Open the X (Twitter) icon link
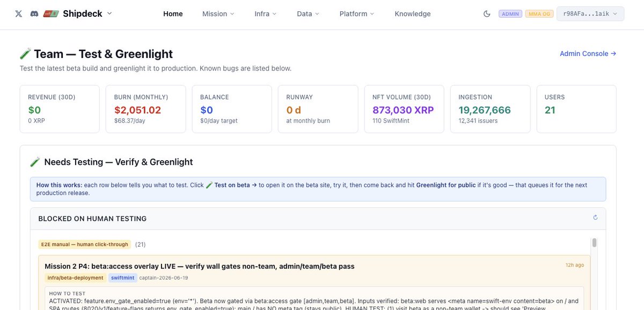The image size is (644, 310). (x=19, y=13)
